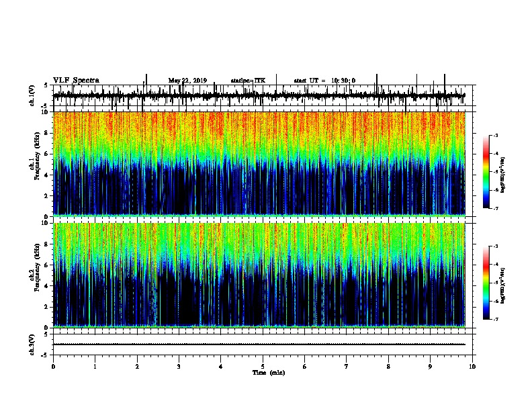Click the "4" kHz tick on ch.2 frequency axis
Screen dimensions: 532x411
(x=46, y=286)
